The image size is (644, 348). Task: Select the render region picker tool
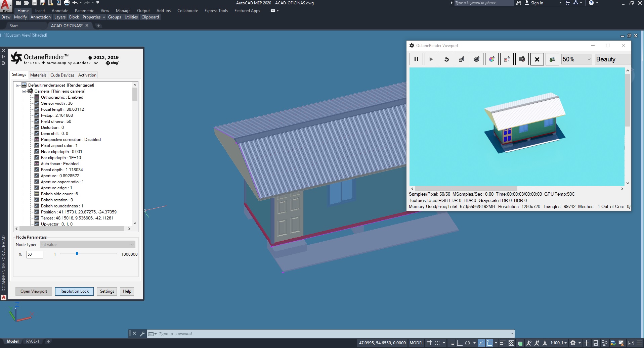point(507,59)
